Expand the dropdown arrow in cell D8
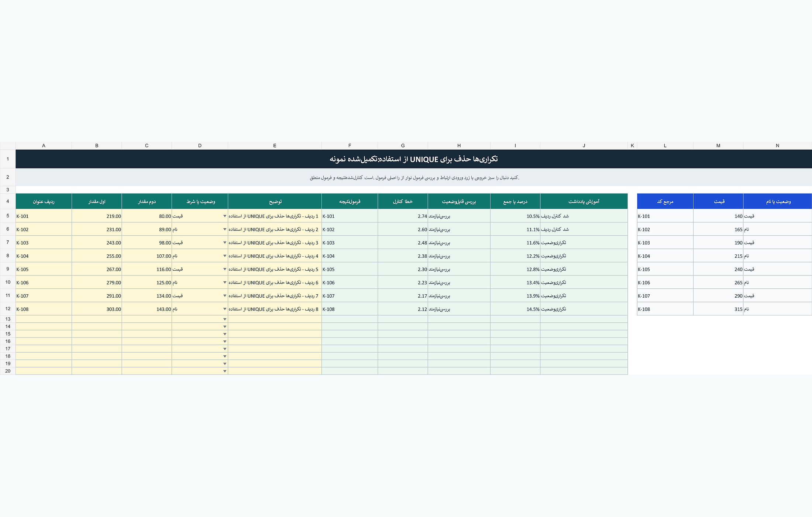Viewport: 812px width, 517px height. coord(224,256)
